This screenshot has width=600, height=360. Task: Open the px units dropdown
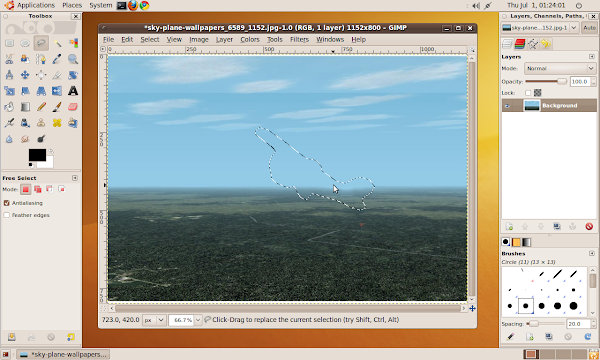tap(161, 320)
